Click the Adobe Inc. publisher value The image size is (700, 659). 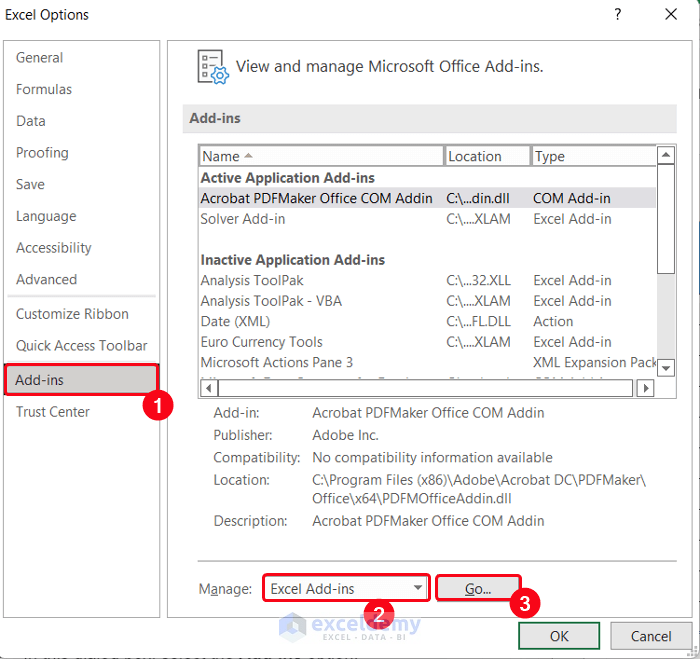tap(345, 435)
